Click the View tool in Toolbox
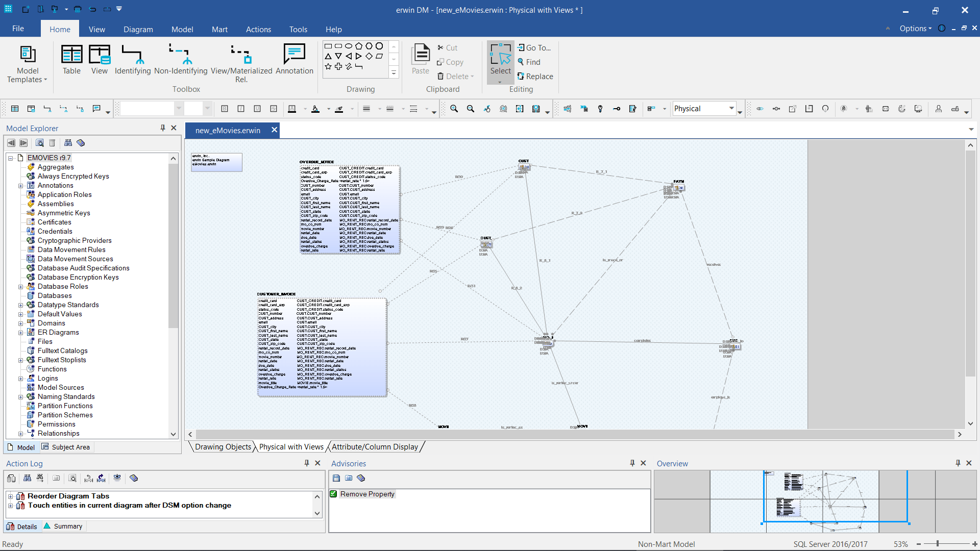 click(x=99, y=59)
